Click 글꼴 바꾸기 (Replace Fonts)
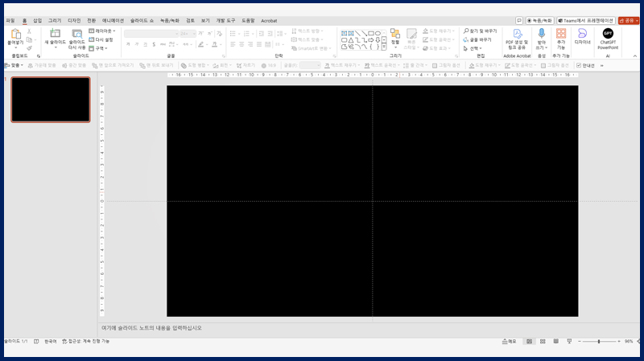 [x=477, y=39]
